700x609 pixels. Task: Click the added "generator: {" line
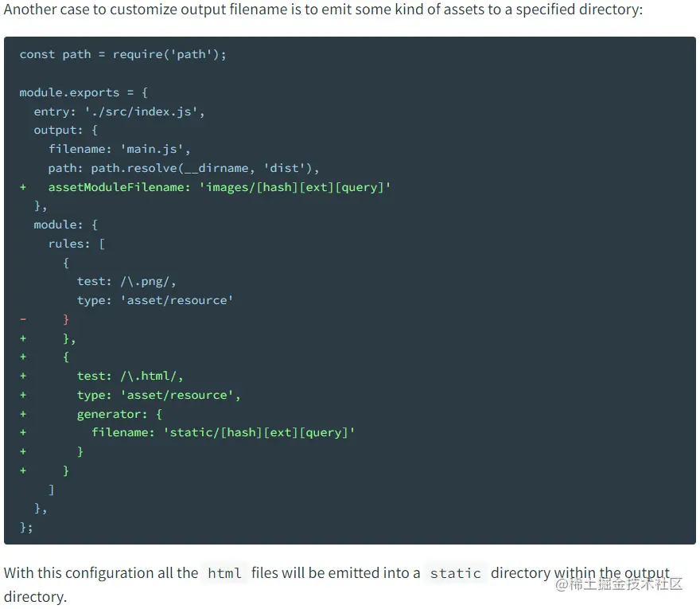click(119, 414)
